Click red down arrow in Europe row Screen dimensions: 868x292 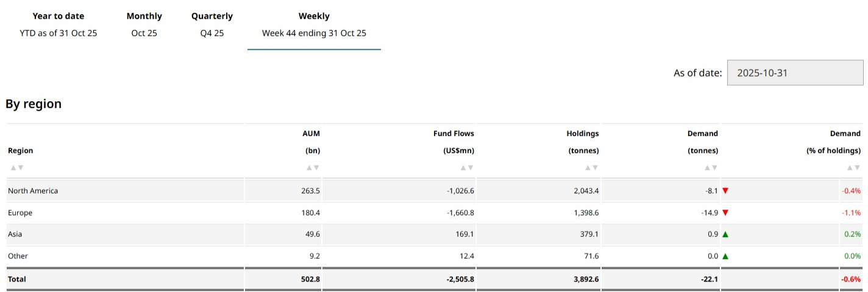725,213
